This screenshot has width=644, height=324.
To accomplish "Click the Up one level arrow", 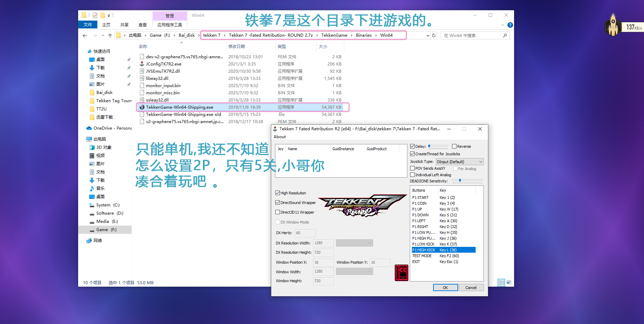I will click(110, 35).
